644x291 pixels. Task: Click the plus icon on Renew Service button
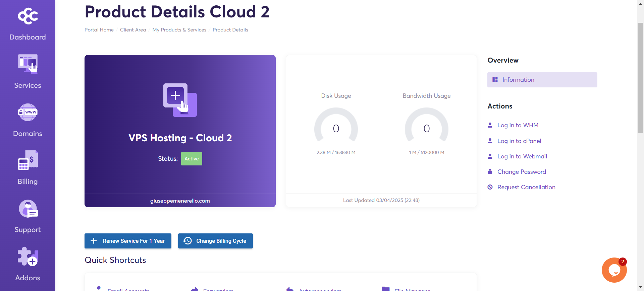(94, 241)
